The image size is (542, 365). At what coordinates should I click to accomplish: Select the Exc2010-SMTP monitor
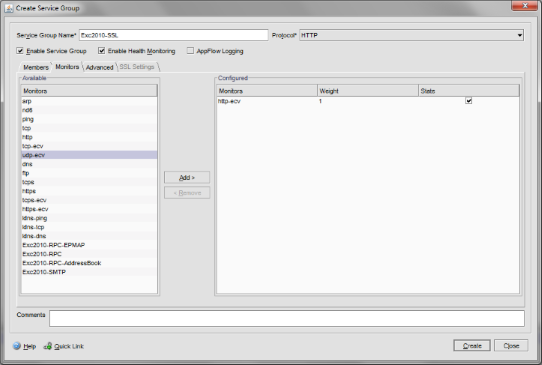[89, 272]
